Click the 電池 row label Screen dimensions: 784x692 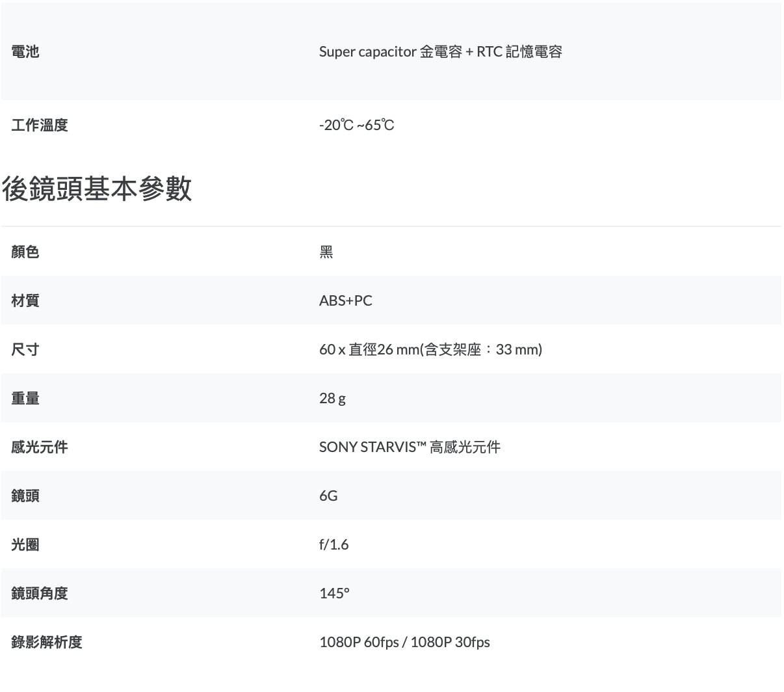[x=25, y=52]
